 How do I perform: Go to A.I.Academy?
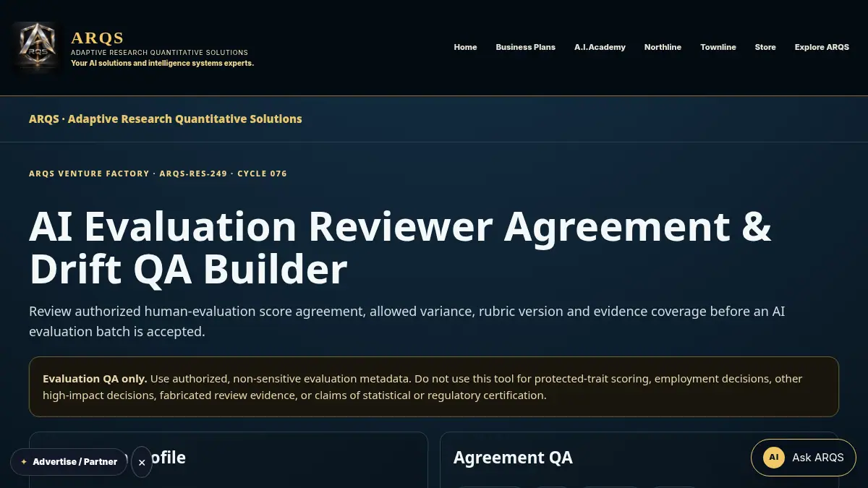point(600,47)
